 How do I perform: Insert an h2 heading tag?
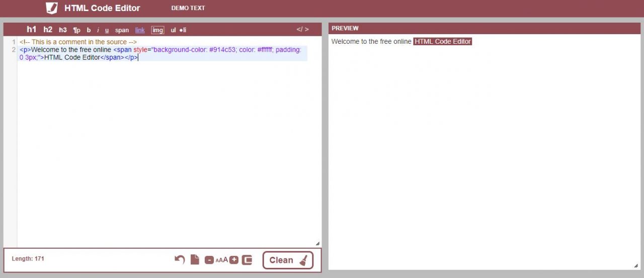click(48, 30)
